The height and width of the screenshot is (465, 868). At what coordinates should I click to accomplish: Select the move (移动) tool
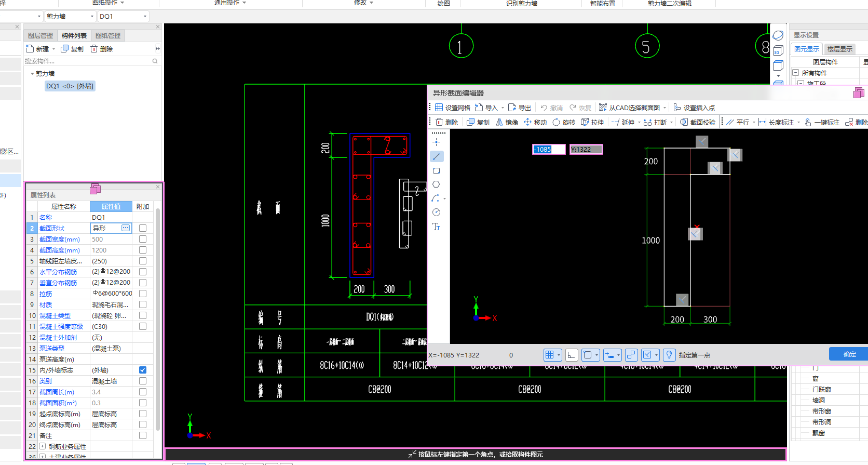click(x=535, y=122)
